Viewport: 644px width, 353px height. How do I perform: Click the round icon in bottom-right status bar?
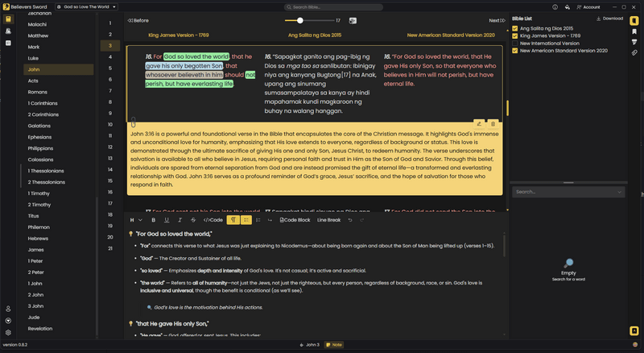click(635, 345)
